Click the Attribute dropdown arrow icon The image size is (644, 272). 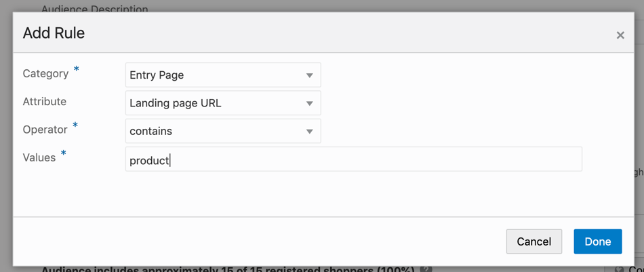[x=309, y=104]
